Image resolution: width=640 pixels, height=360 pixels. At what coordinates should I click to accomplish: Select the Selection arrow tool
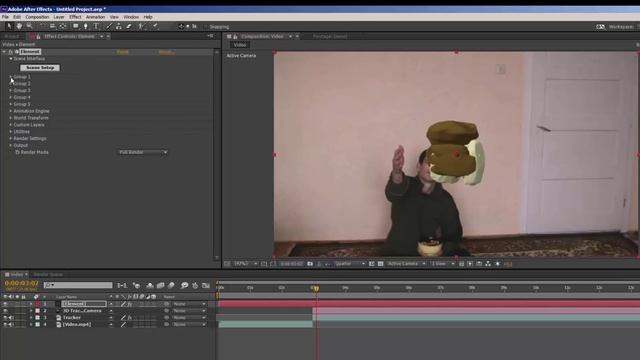(9, 26)
